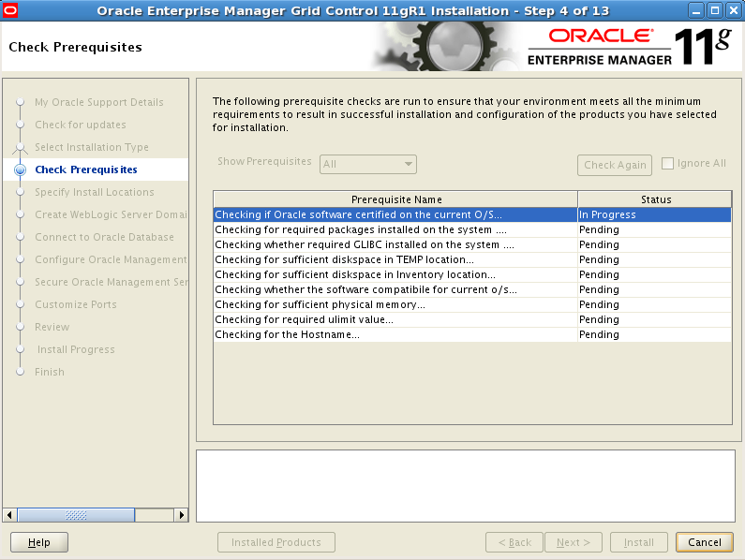The image size is (745, 560).
Task: Select My Oracle Support Details step
Action: pyautogui.click(x=98, y=102)
